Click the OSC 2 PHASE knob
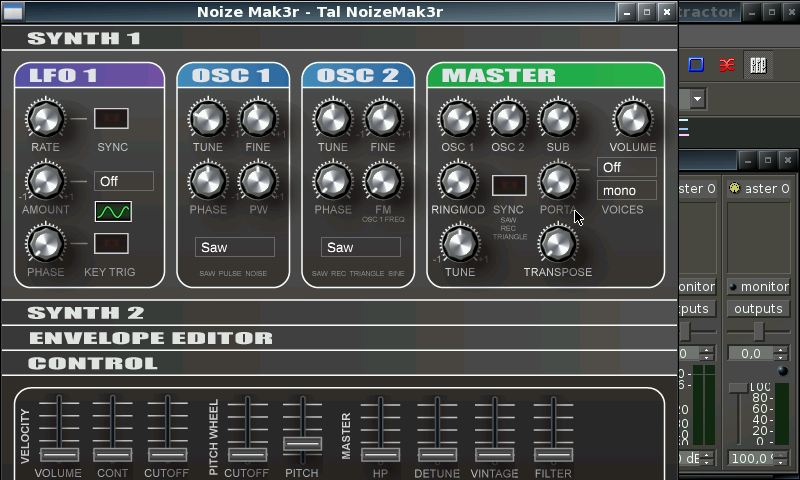 [333, 181]
